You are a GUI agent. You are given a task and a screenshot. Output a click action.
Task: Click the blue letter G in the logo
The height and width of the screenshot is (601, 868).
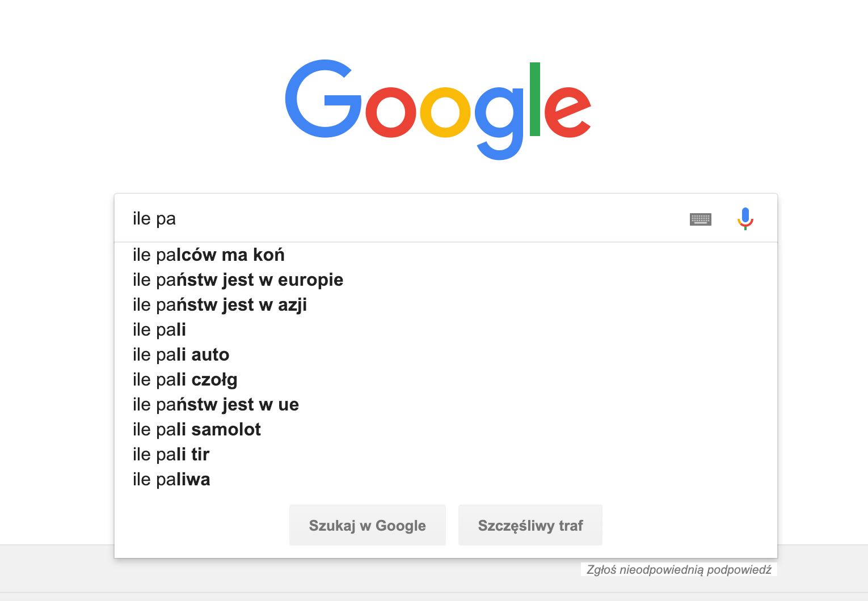(x=322, y=99)
